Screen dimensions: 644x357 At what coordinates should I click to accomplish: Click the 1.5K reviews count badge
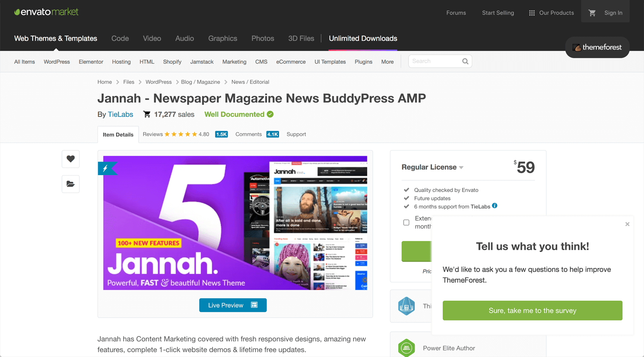222,134
